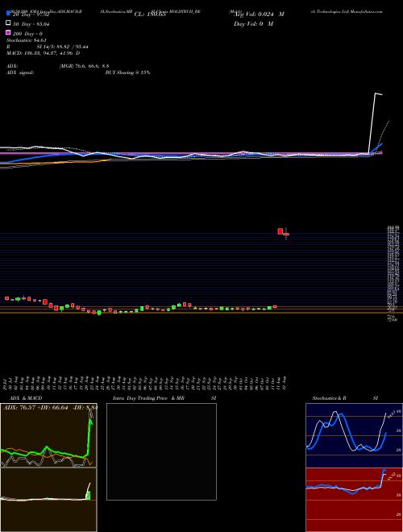Click the '29 Jul' first date axis label
This screenshot has height=532, width=403.
[x=6, y=383]
